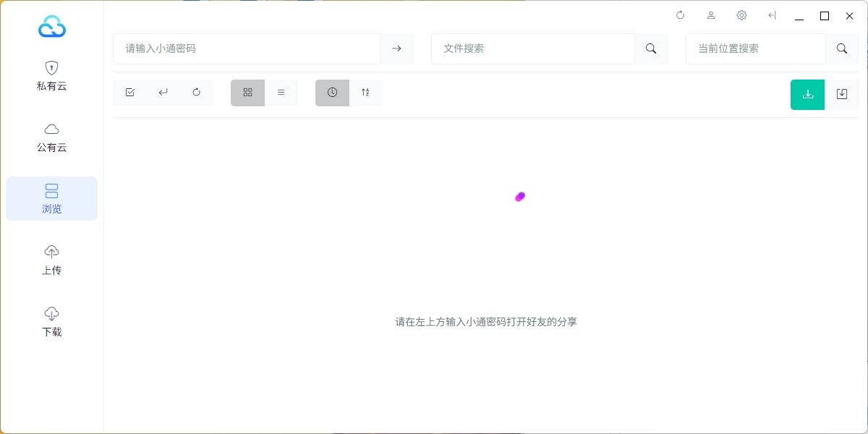Click the file search magnifier icon
Viewport: 868px width, 434px height.
651,48
